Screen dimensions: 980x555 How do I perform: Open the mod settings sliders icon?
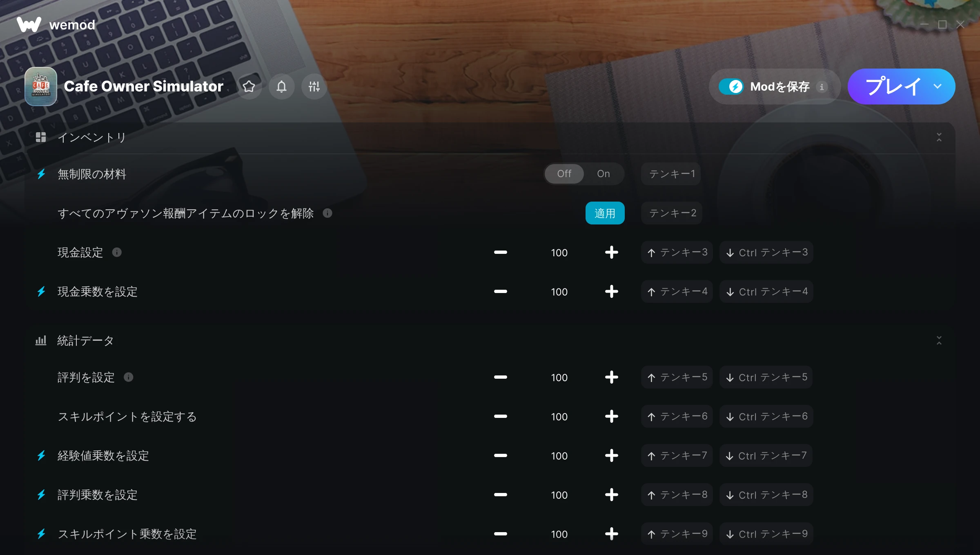point(314,87)
